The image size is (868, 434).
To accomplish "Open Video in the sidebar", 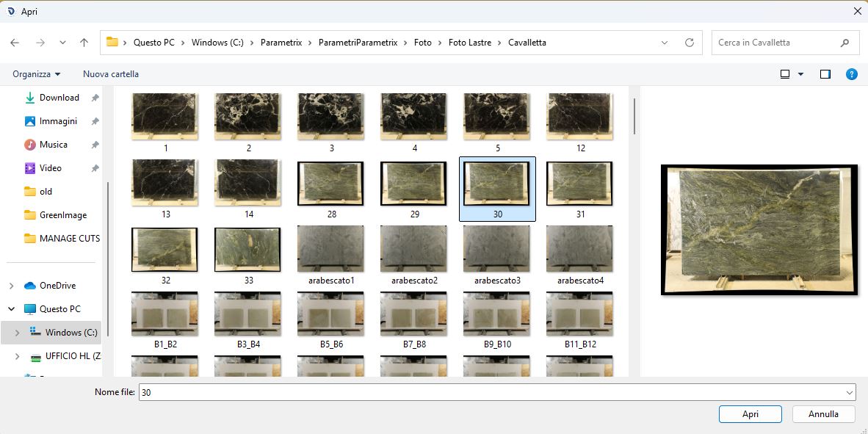I will 51,167.
